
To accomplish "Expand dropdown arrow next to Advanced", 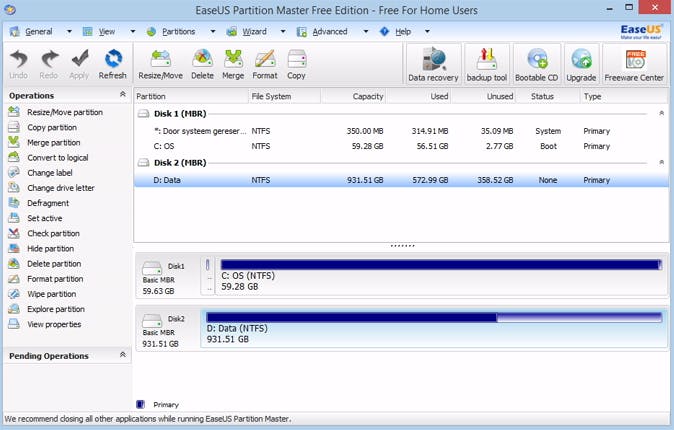I will (366, 31).
